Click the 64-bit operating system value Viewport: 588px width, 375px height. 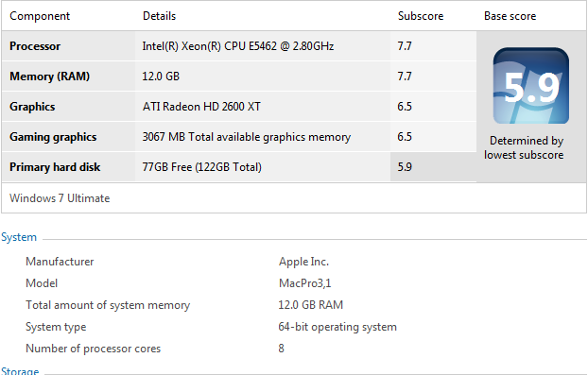337,327
